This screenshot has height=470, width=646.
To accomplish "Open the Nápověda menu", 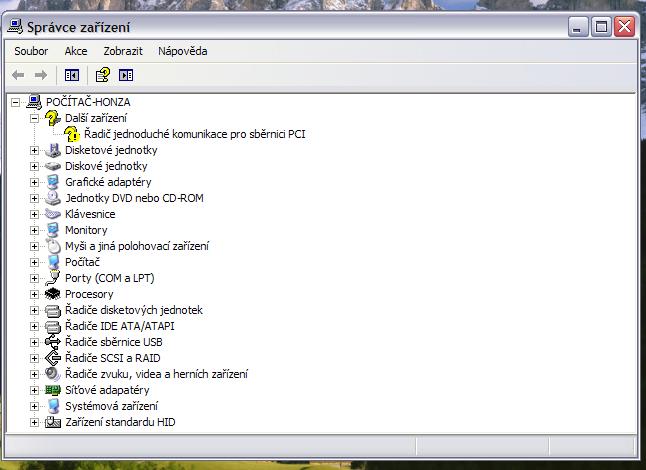I will click(183, 51).
